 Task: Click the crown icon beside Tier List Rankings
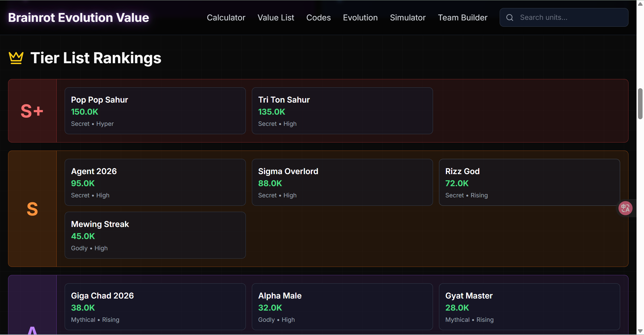click(x=16, y=58)
